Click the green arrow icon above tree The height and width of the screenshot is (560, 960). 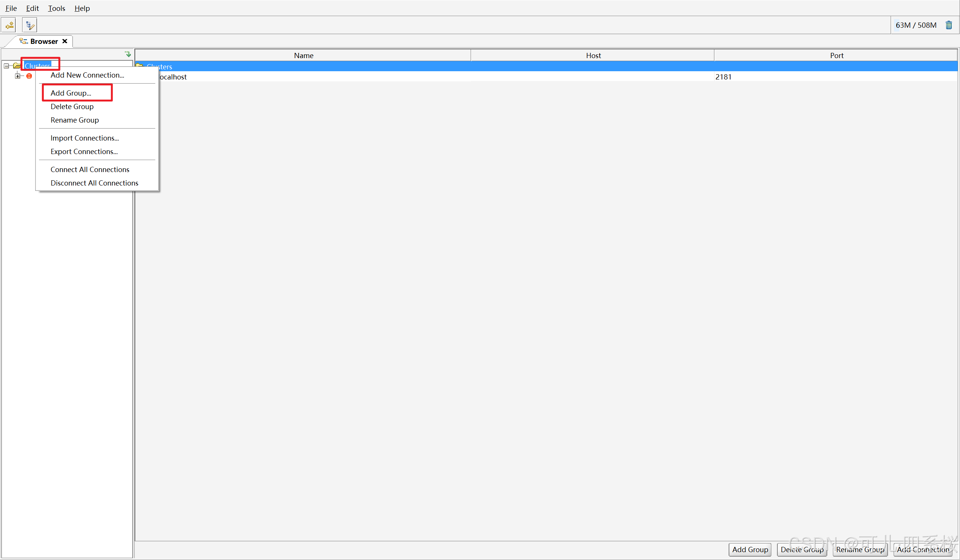point(128,54)
